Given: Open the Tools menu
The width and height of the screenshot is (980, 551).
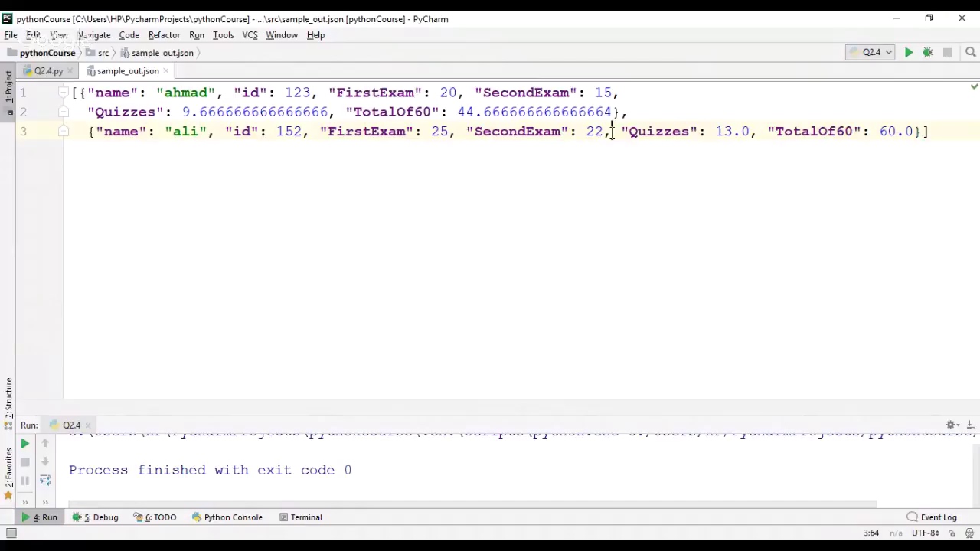Looking at the screenshot, I should pyautogui.click(x=223, y=35).
